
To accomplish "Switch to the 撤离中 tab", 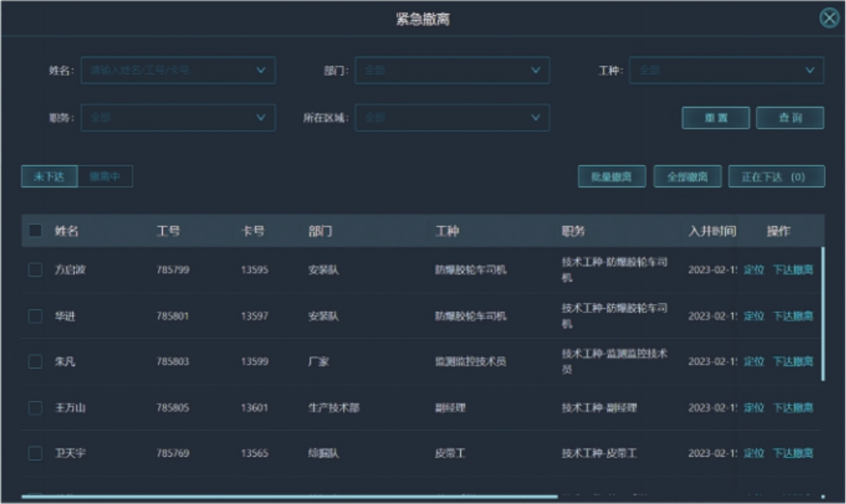I will [x=105, y=176].
